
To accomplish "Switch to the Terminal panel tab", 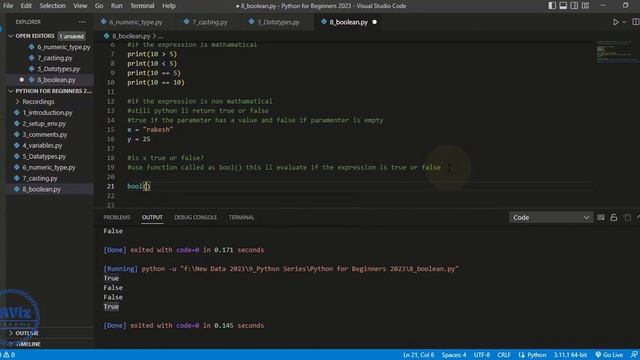I will tap(241, 217).
